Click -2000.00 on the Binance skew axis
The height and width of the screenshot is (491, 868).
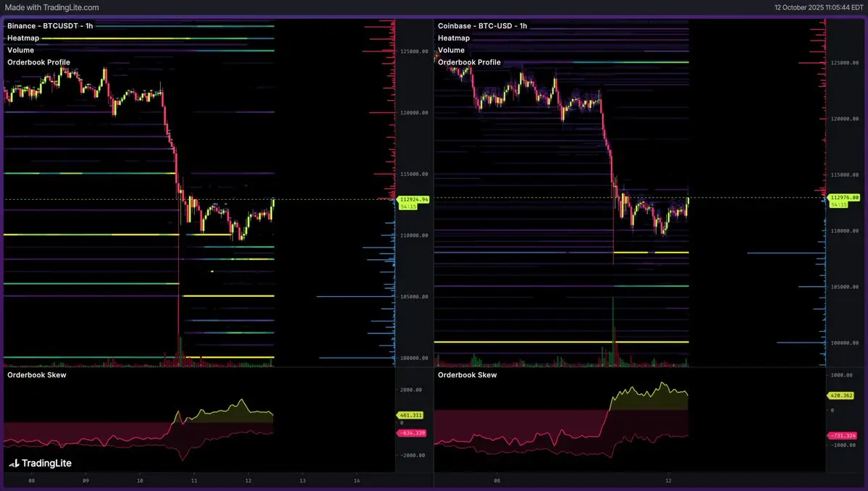413,456
